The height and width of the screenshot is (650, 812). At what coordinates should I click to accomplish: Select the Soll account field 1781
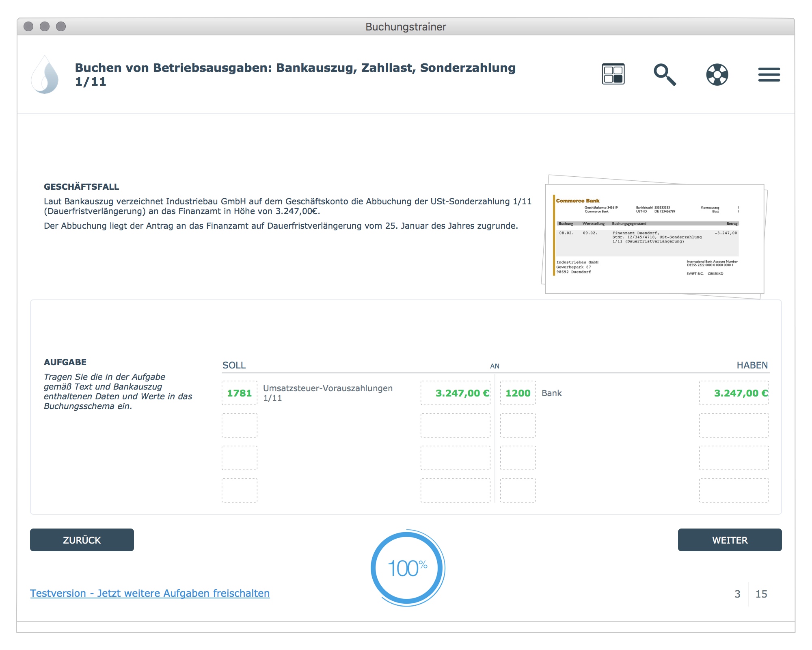tap(240, 393)
